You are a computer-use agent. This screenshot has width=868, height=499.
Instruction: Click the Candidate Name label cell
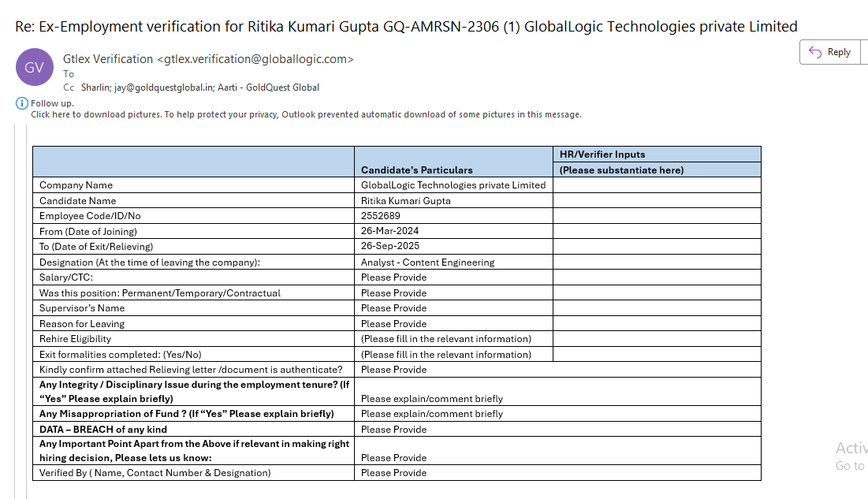coord(193,200)
